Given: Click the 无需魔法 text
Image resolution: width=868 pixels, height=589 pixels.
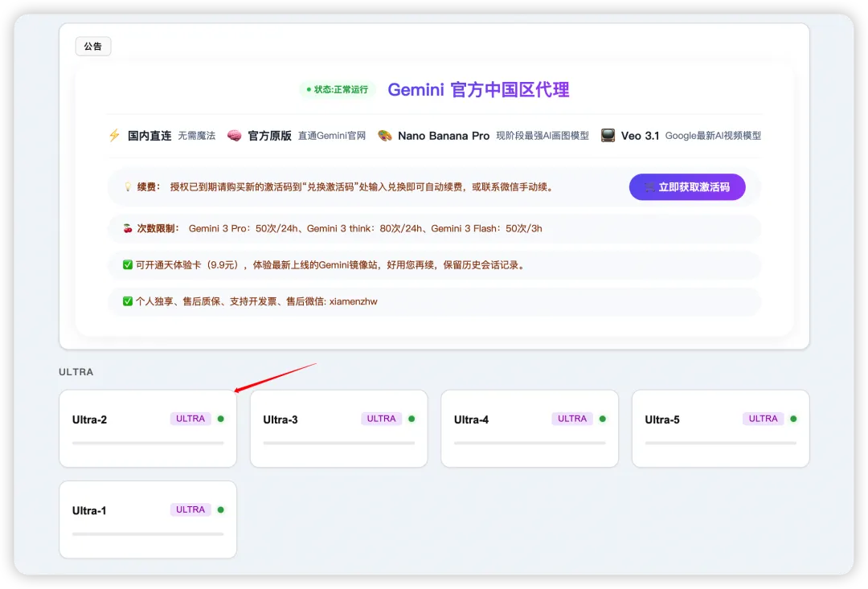Looking at the screenshot, I should [x=197, y=136].
